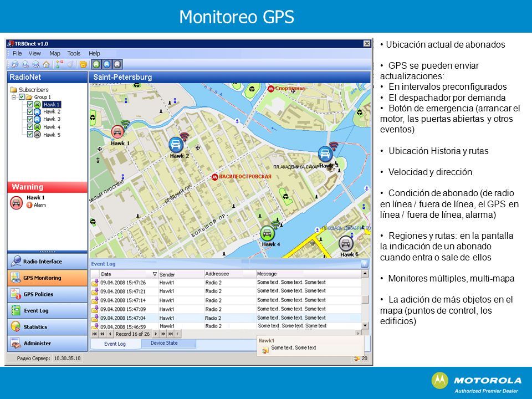Uncheck the Hawk 2 checkbox in tree

pos(30,111)
